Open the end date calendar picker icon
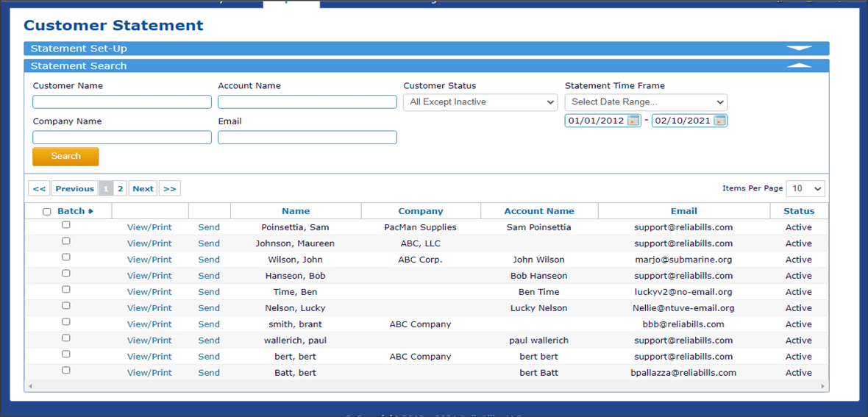 point(719,121)
